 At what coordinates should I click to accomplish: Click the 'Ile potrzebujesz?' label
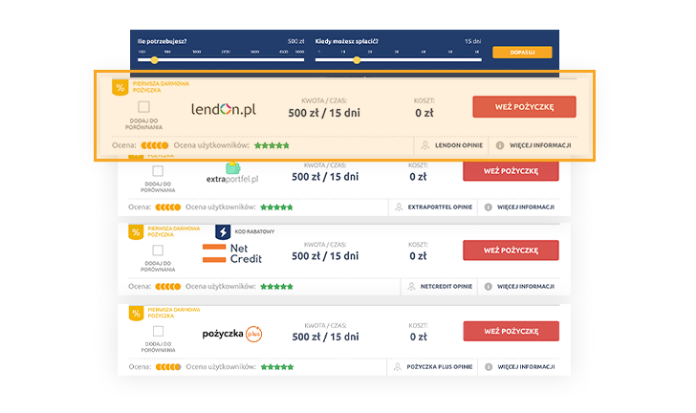click(x=162, y=41)
